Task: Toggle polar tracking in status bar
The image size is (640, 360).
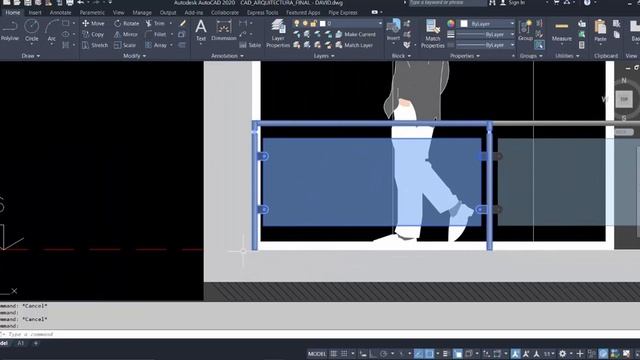Action: 383,354
